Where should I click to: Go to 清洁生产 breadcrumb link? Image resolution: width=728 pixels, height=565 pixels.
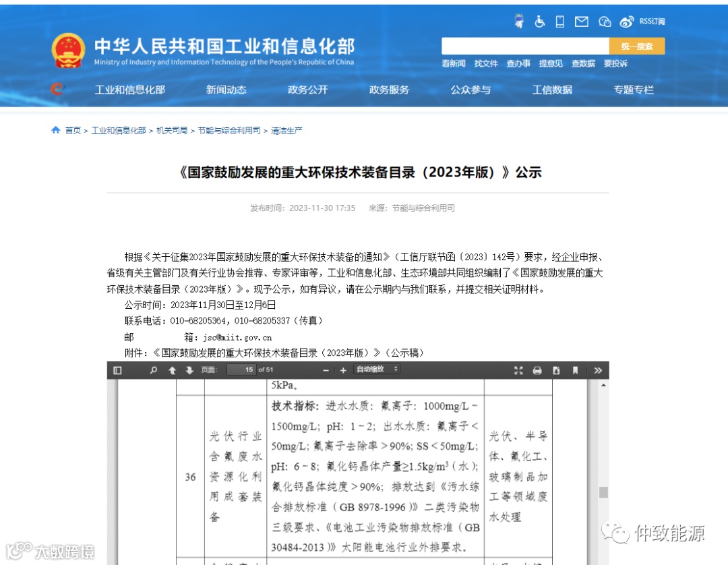(286, 130)
